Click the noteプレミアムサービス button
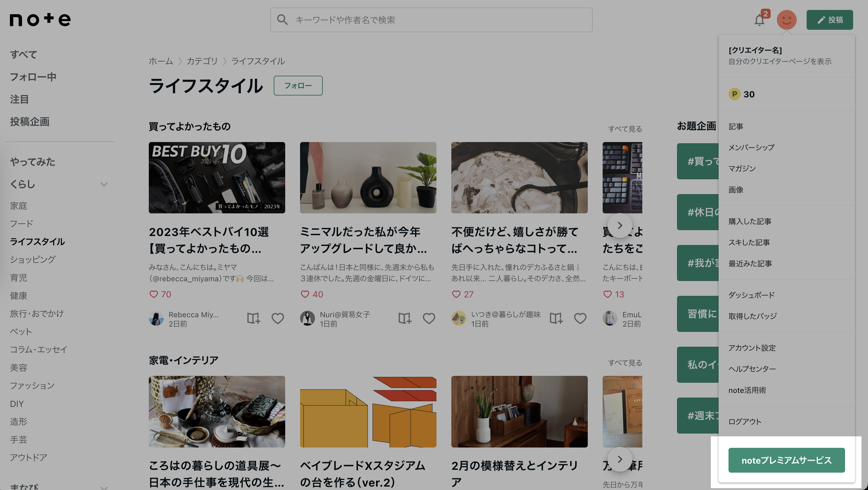 point(786,460)
